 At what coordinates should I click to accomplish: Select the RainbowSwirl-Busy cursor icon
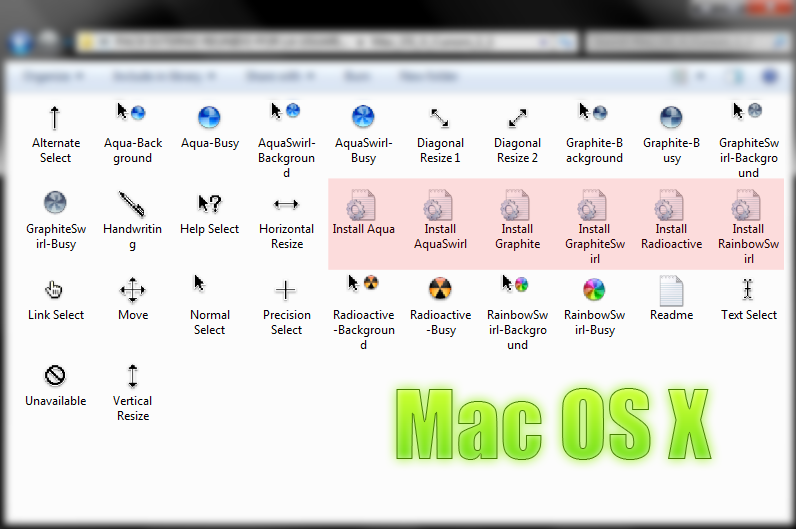pyautogui.click(x=594, y=306)
